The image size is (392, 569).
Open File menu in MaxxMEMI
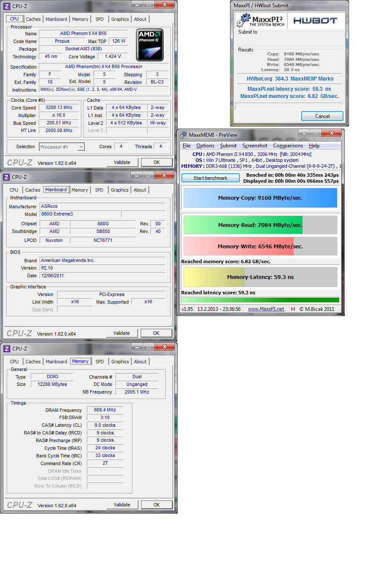pos(187,146)
